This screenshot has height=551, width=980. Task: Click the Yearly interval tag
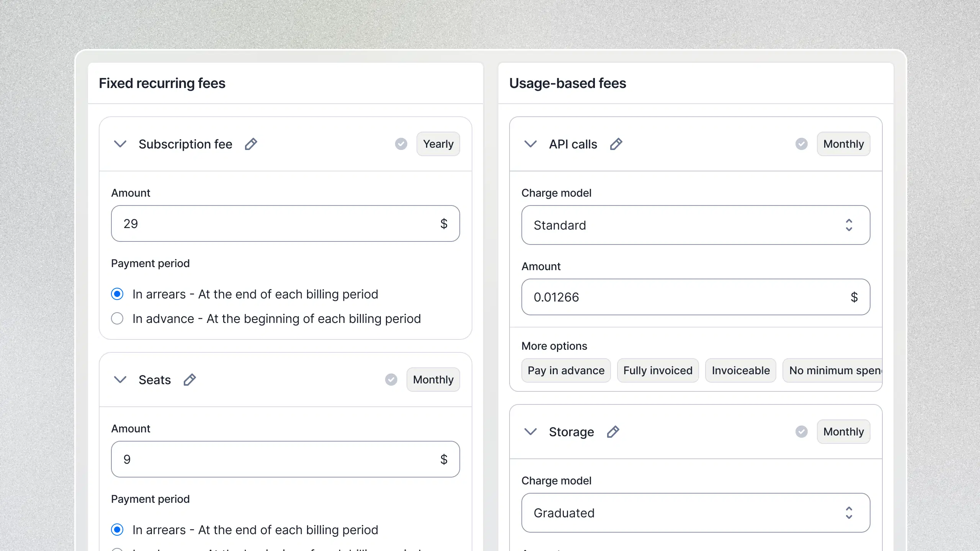pyautogui.click(x=438, y=144)
